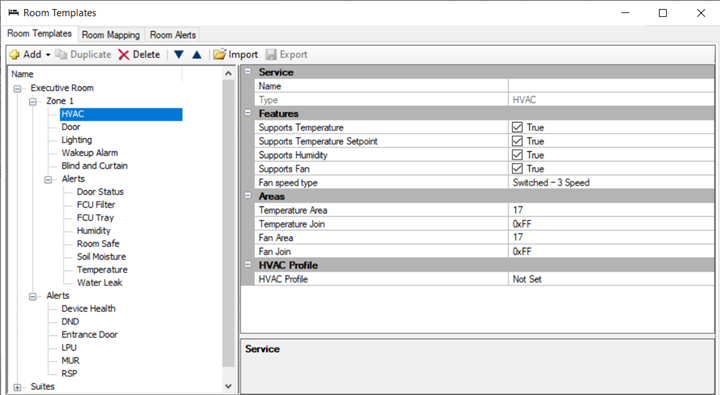Expand the Suites tree node
This screenshot has width=720, height=395.
coord(17,387)
